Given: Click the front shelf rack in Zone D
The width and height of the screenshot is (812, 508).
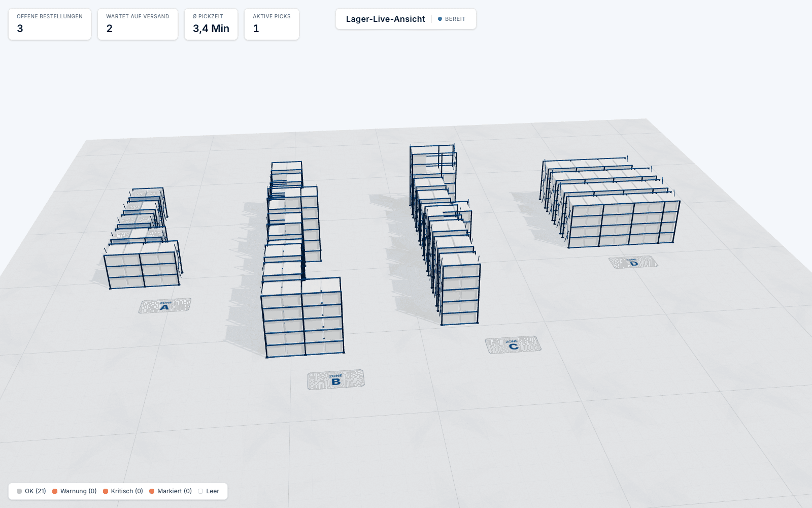Looking at the screenshot, I should click(624, 224).
